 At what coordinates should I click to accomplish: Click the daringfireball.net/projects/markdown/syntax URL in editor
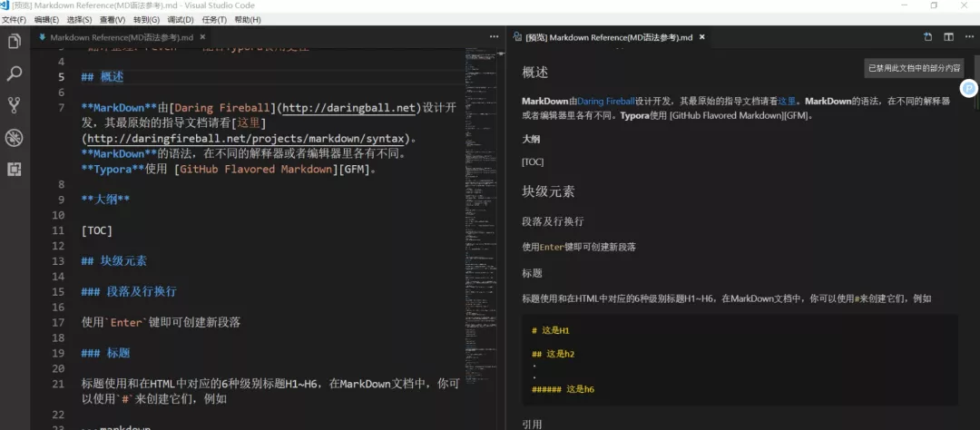248,138
